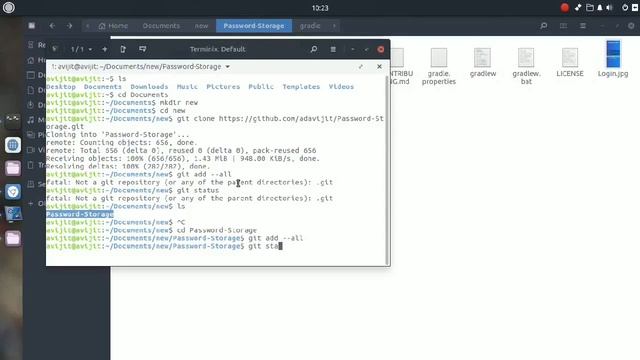640x360 pixels.
Task: Open Pictures sidebar icon in file manager
Action: coord(31,135)
